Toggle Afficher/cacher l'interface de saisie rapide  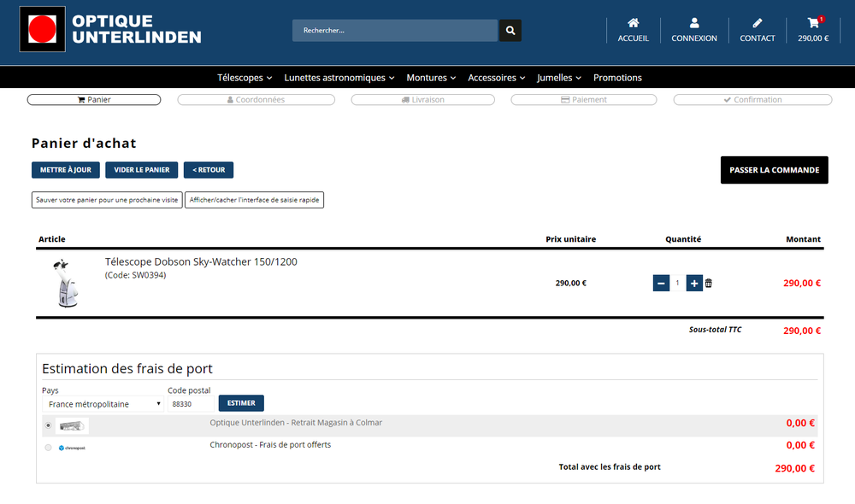pos(254,200)
